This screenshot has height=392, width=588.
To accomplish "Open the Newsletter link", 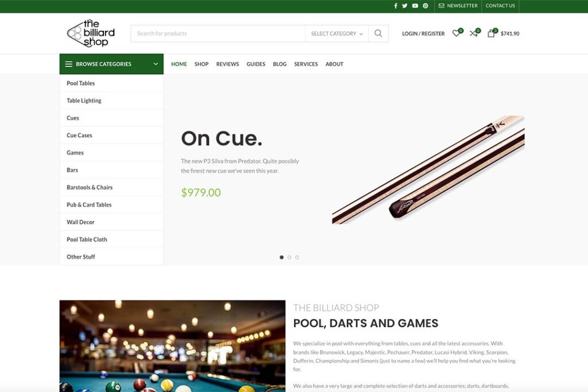I will point(458,6).
